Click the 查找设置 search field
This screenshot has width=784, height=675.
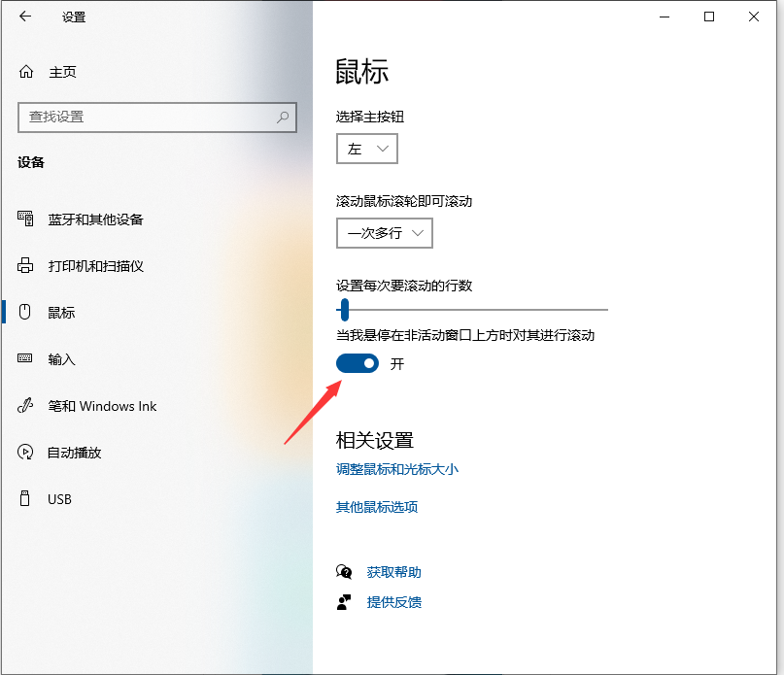[x=146, y=117]
